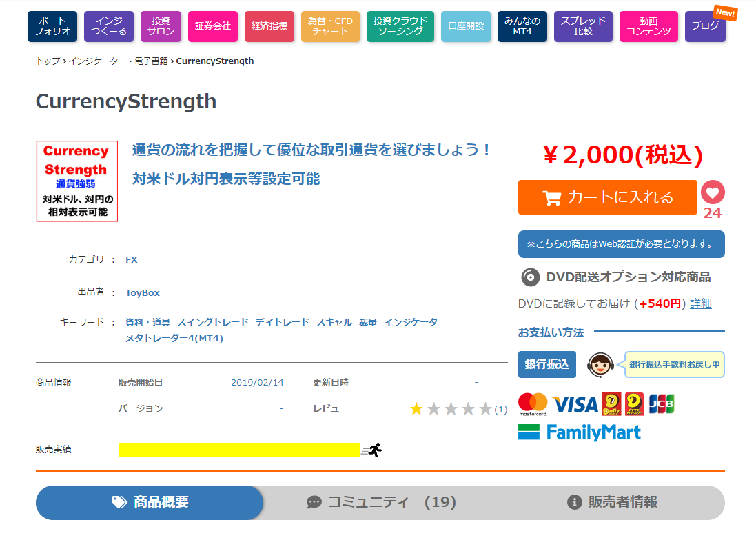
Task: Click the yellow sales performance bar
Action: [238, 450]
